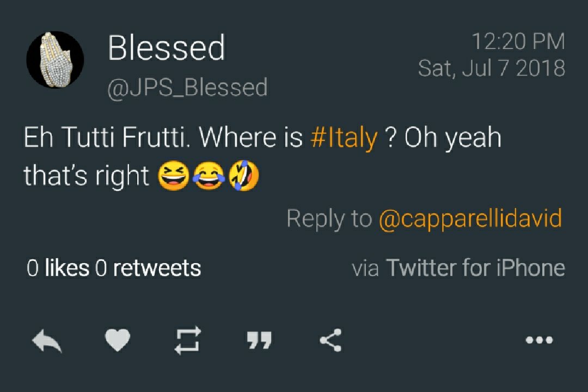Click the Sat, Jul 7 2018 date

[x=491, y=69]
